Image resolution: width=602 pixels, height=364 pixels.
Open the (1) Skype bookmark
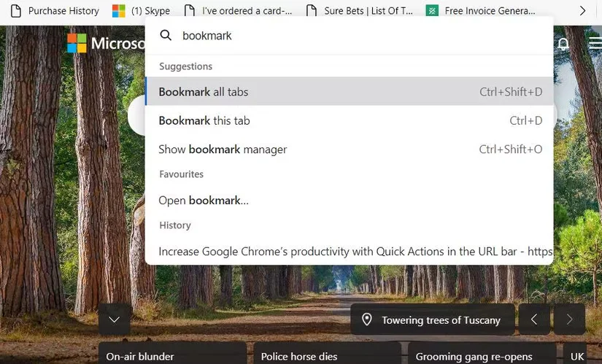(x=141, y=11)
